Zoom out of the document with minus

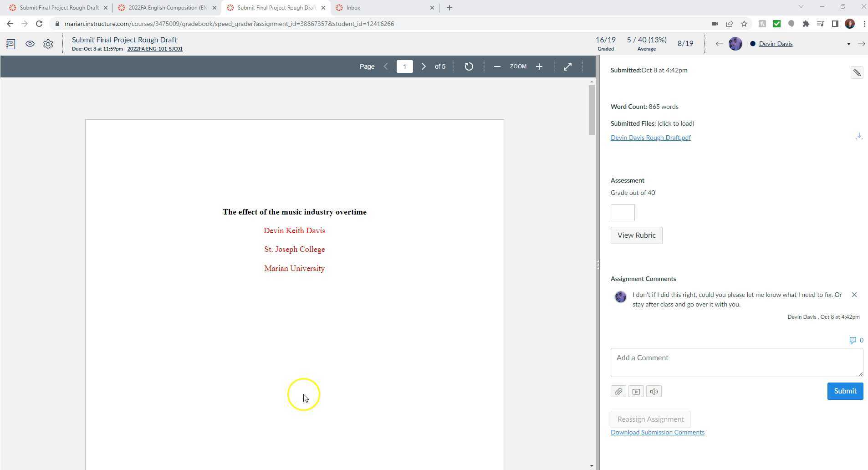pos(497,66)
